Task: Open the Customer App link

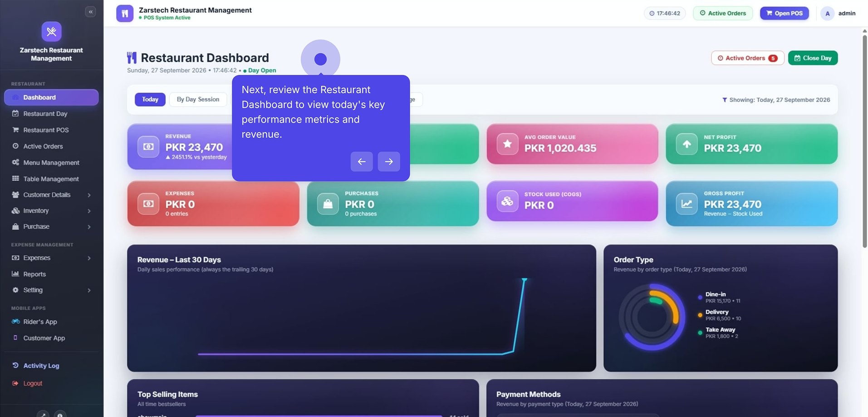Action: [x=51, y=338]
